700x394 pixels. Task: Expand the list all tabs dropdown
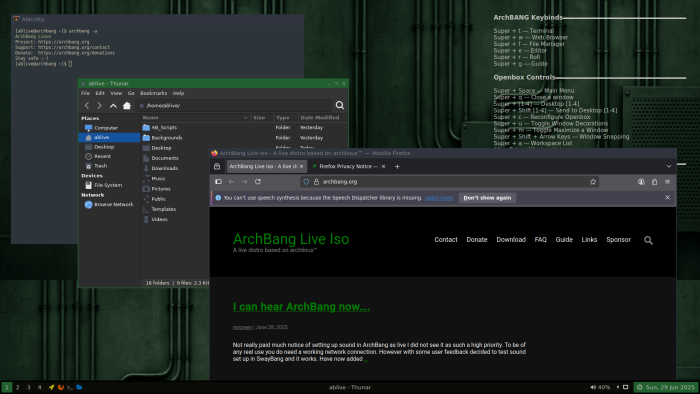[669, 166]
